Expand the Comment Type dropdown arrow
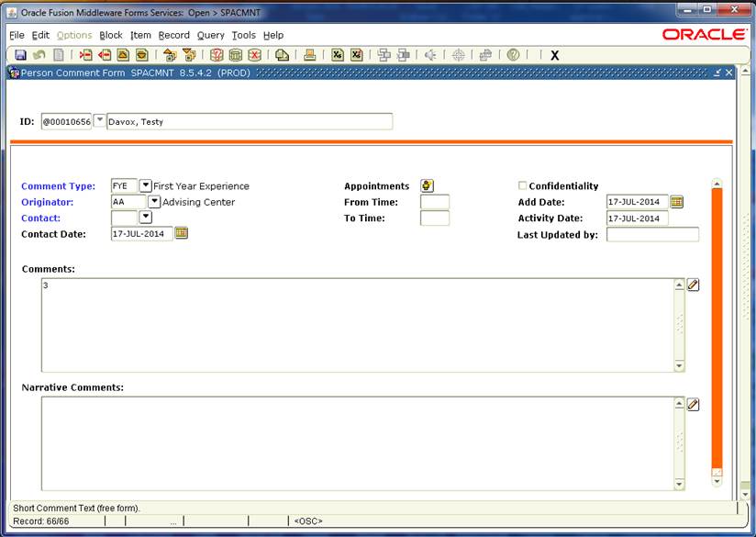756x537 pixels. click(x=145, y=185)
